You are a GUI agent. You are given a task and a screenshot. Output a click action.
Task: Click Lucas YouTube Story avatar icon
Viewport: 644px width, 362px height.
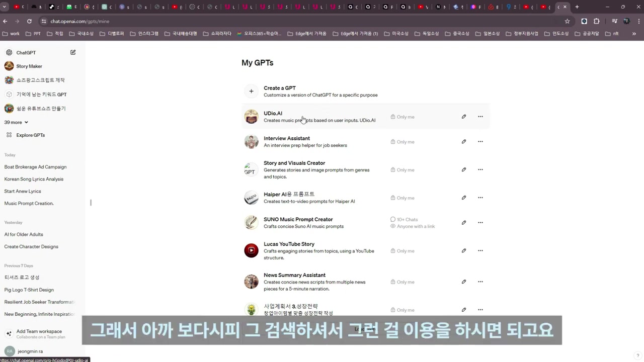(251, 250)
